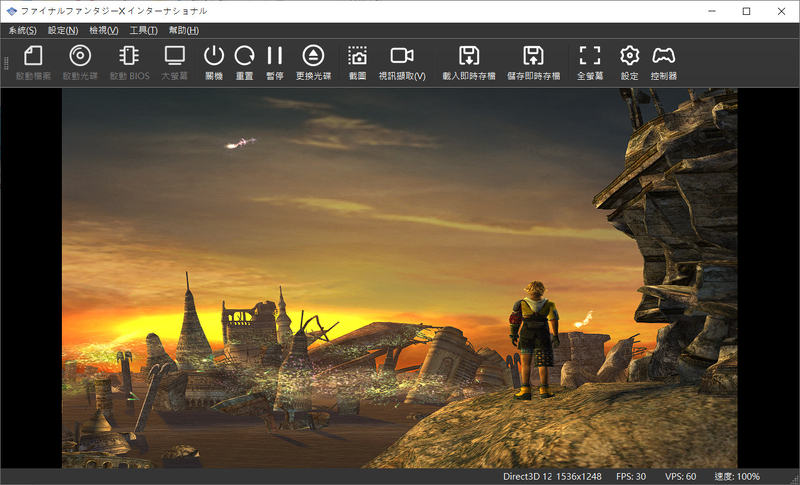Click the 速度: 100% status entry
This screenshot has height=485, width=800.
[x=737, y=476]
